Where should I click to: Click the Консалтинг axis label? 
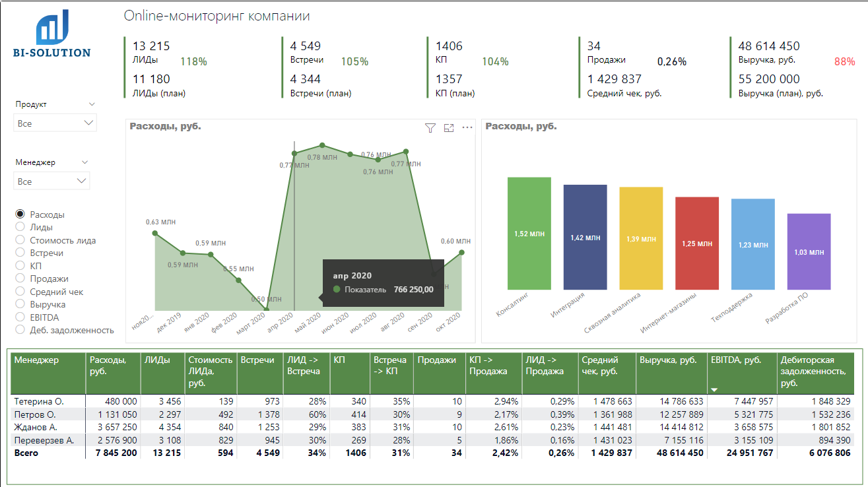tap(514, 304)
